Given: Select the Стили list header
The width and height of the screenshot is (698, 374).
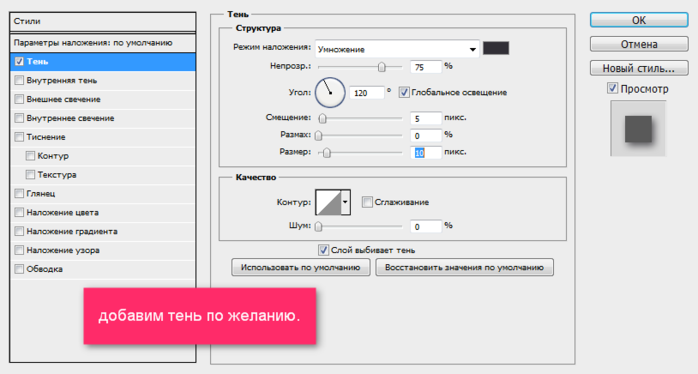Looking at the screenshot, I should coord(103,21).
